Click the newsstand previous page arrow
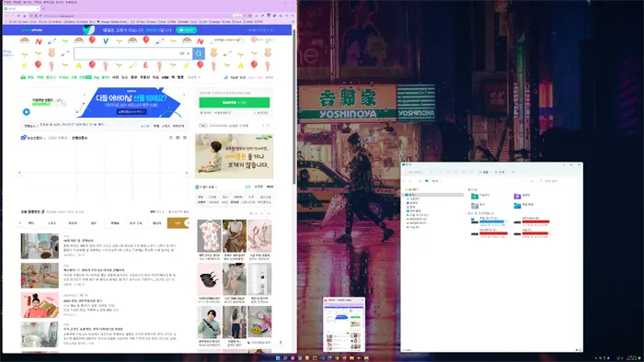Image resolution: width=644 pixels, height=362 pixels. (19, 173)
